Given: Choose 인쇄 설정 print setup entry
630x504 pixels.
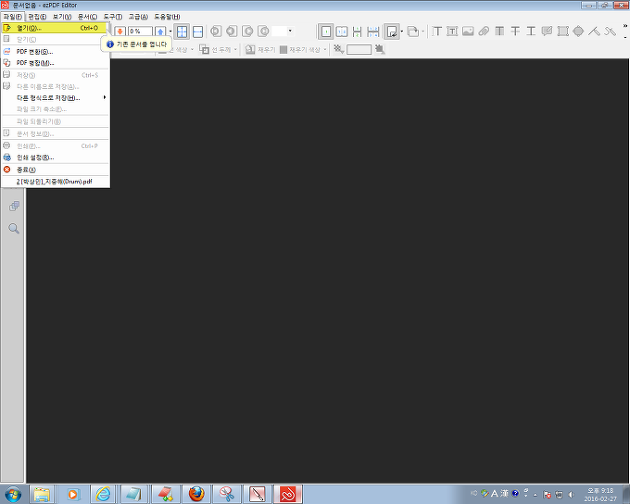Looking at the screenshot, I should coord(55,158).
